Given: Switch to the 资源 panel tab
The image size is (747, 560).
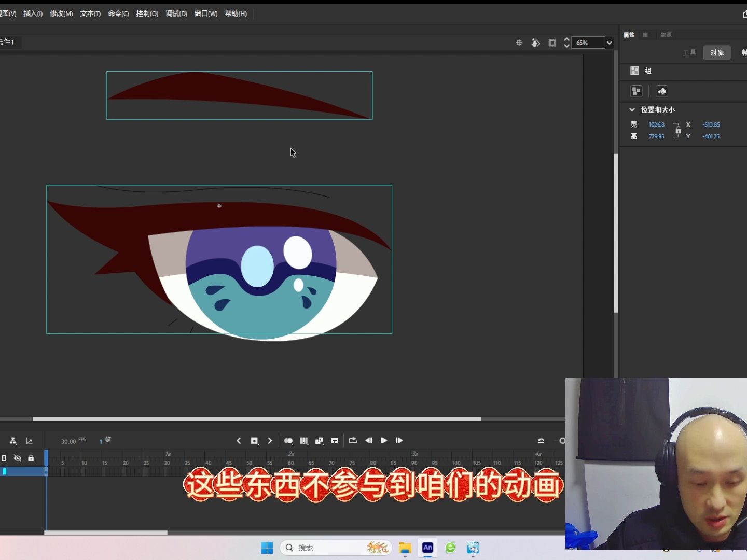Looking at the screenshot, I should click(666, 35).
